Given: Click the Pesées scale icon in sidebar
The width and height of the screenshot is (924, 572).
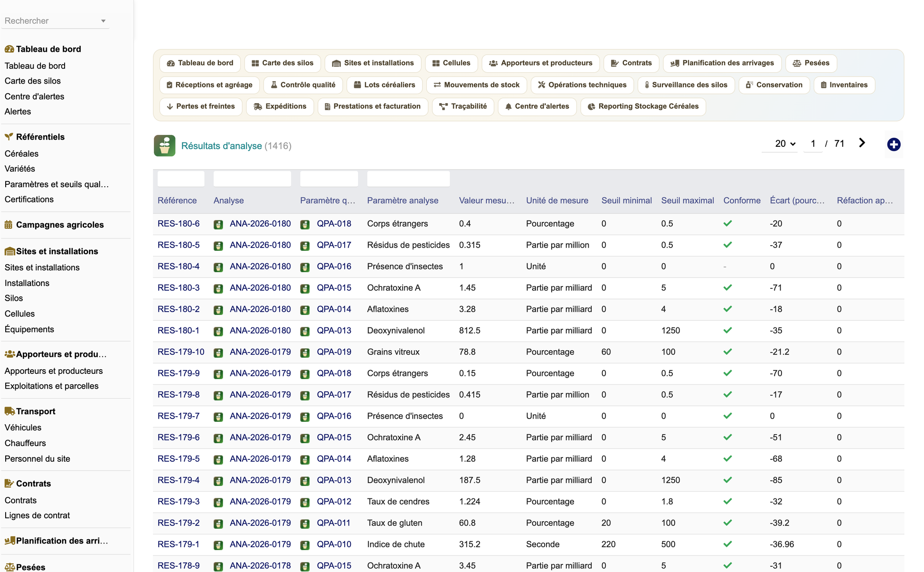Looking at the screenshot, I should click(x=9, y=567).
